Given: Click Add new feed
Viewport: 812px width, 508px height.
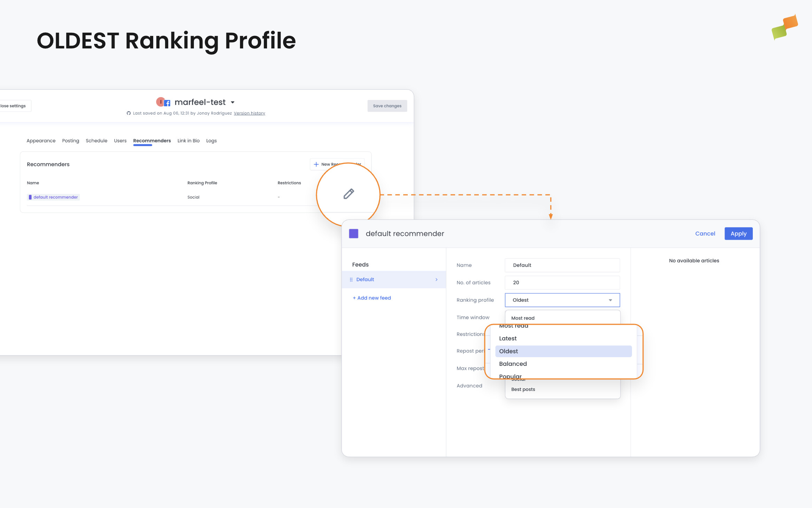Looking at the screenshot, I should 372,298.
